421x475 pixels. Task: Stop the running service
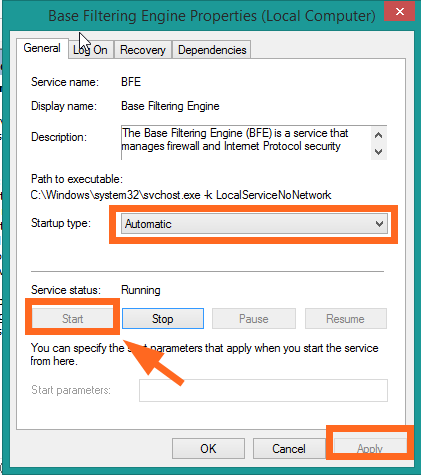(163, 319)
